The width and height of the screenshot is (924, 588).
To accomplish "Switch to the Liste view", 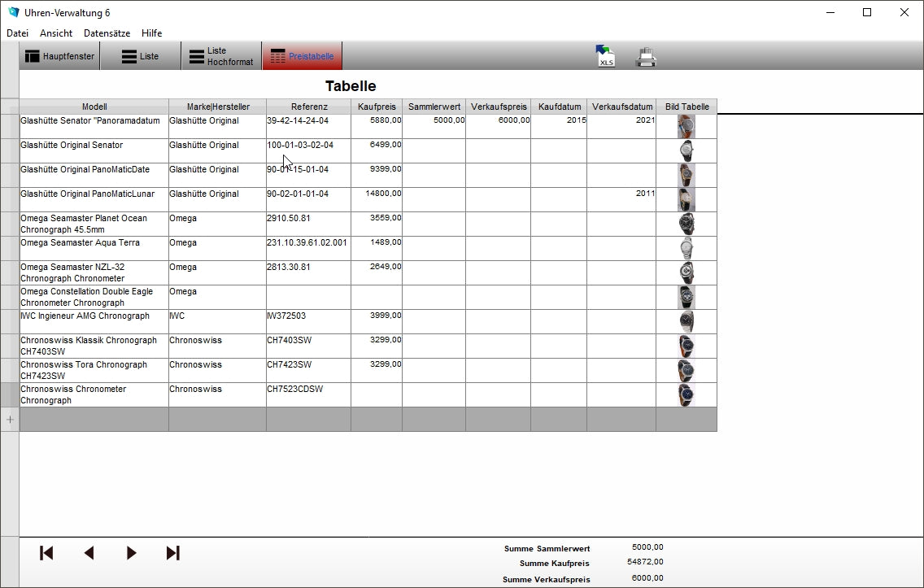I will [140, 56].
